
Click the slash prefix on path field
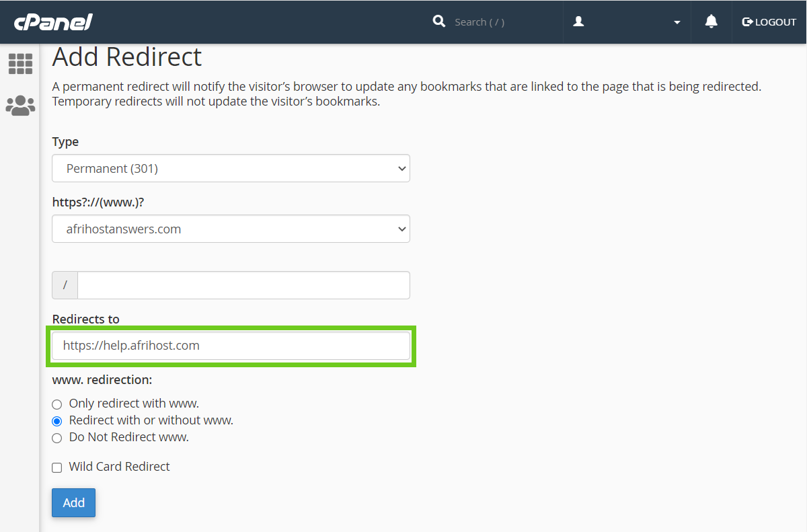pyautogui.click(x=65, y=285)
